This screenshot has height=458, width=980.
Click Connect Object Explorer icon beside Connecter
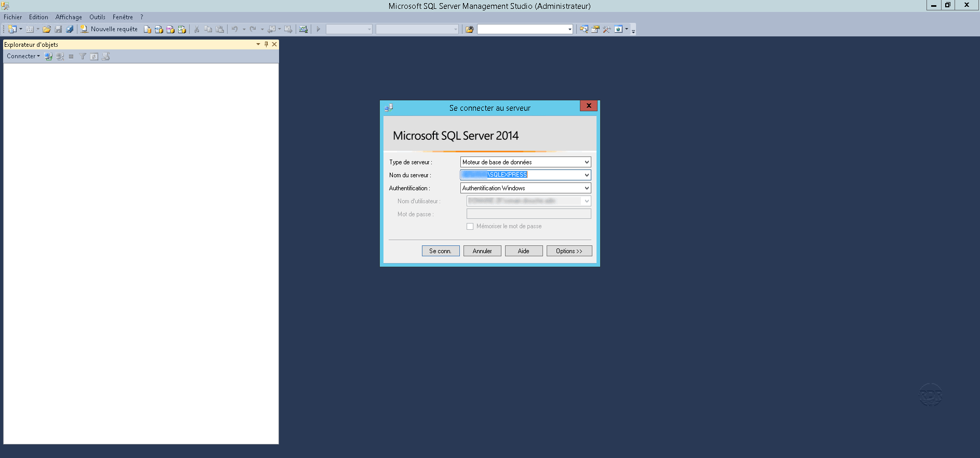pyautogui.click(x=48, y=56)
